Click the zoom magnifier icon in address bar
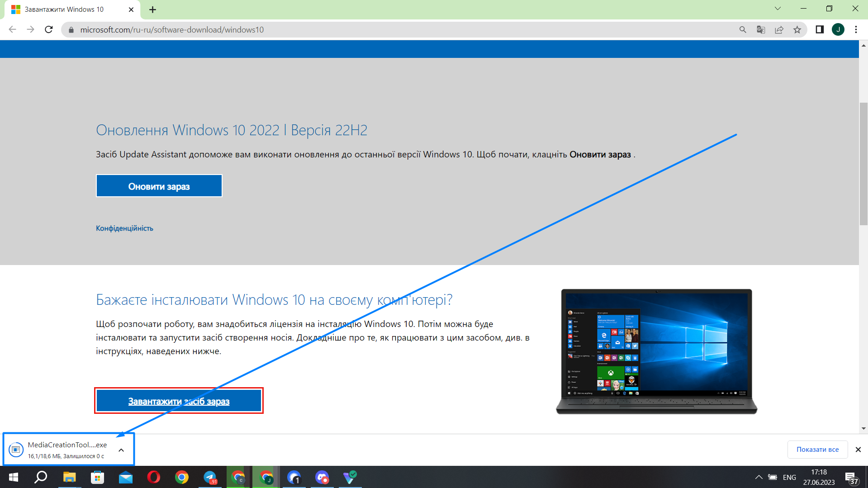The height and width of the screenshot is (488, 868). click(743, 29)
